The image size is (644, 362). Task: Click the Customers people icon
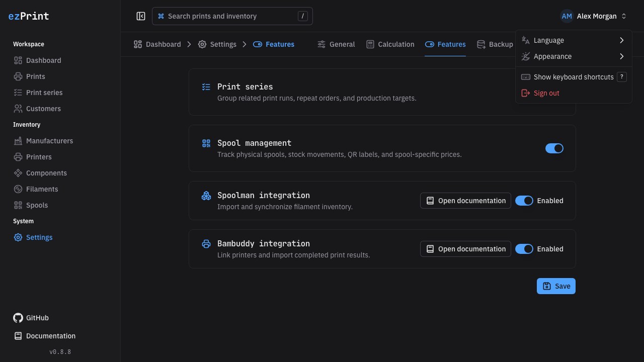coord(18,109)
